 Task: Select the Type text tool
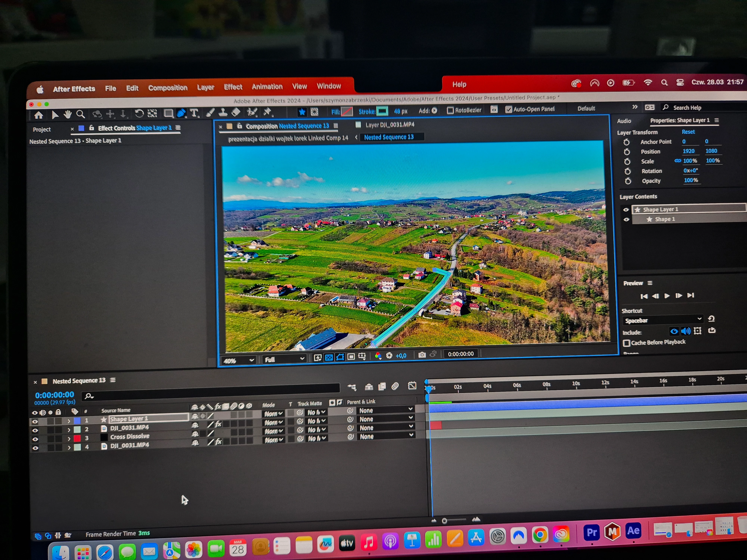(194, 113)
